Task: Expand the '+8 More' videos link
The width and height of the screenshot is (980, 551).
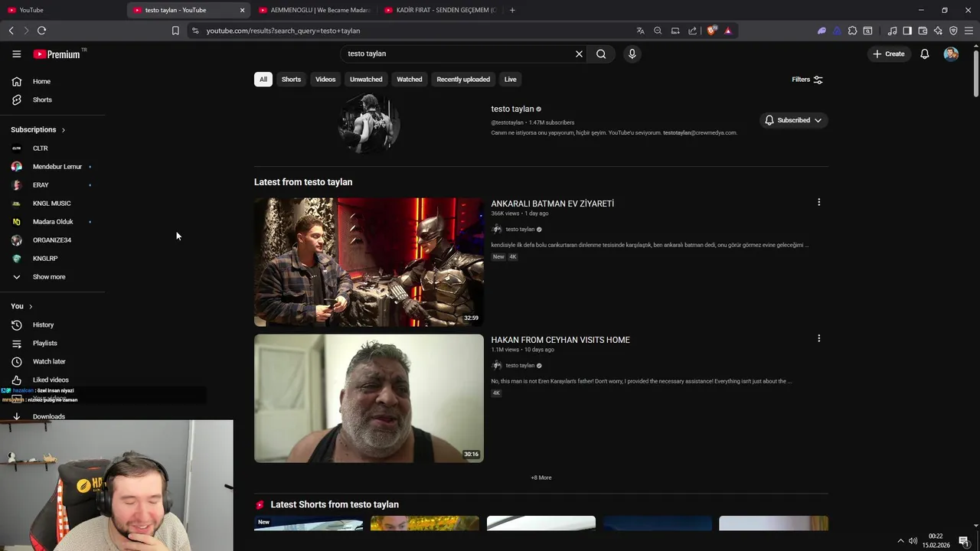Action: pyautogui.click(x=541, y=478)
